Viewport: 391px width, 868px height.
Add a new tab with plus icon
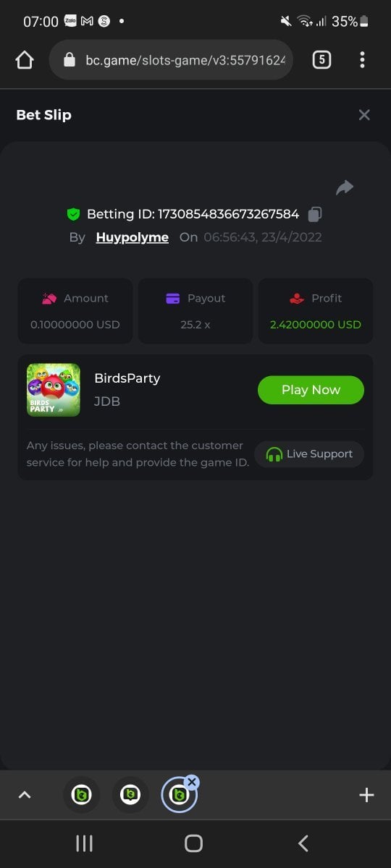(366, 795)
